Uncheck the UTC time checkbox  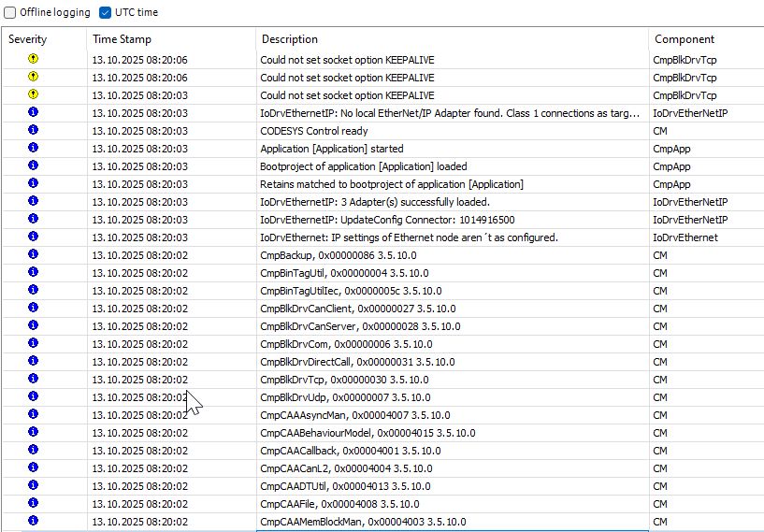[x=105, y=13]
